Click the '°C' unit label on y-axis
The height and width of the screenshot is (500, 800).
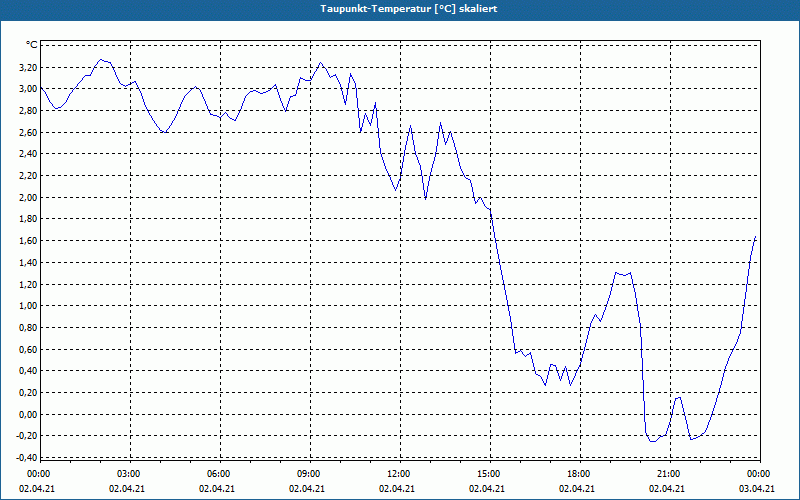[x=32, y=45]
